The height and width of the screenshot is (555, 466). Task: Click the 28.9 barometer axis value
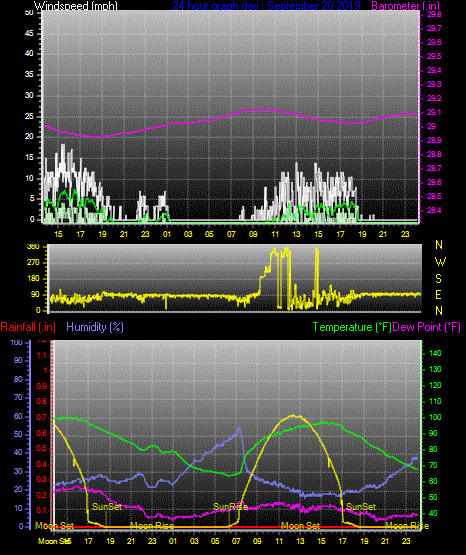tap(434, 140)
